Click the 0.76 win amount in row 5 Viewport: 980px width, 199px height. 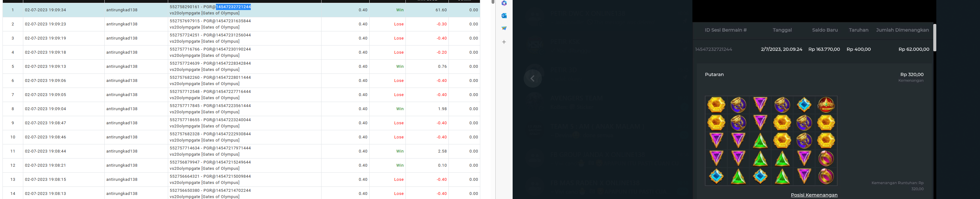(x=442, y=67)
